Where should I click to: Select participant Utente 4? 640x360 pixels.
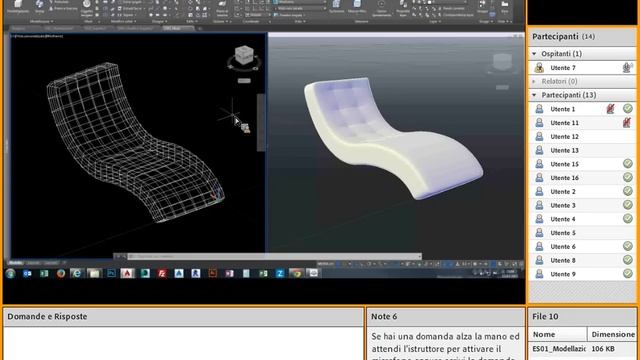582,219
